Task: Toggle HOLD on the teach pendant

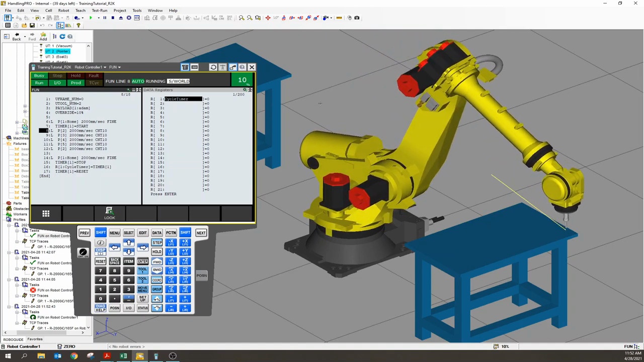Action: point(157,251)
